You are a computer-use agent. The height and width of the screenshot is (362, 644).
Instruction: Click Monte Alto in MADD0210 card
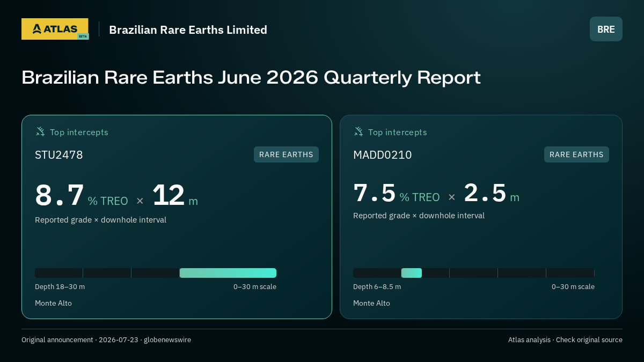click(371, 304)
